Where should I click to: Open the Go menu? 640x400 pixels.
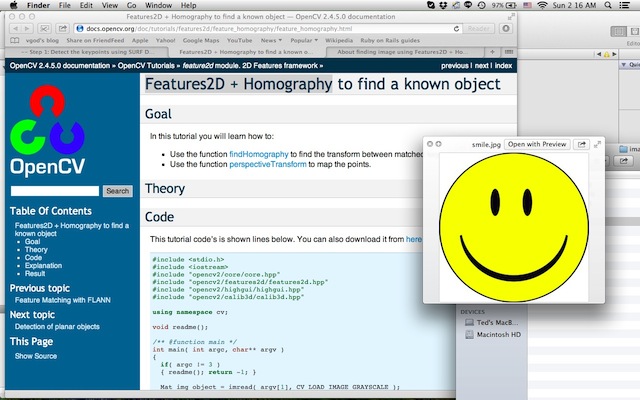point(131,5)
